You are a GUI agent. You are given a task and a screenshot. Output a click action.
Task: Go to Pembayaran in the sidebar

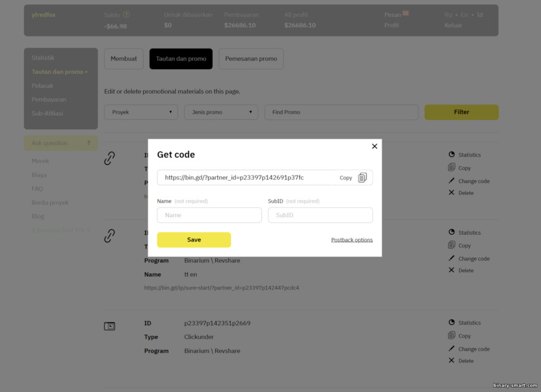(x=48, y=99)
